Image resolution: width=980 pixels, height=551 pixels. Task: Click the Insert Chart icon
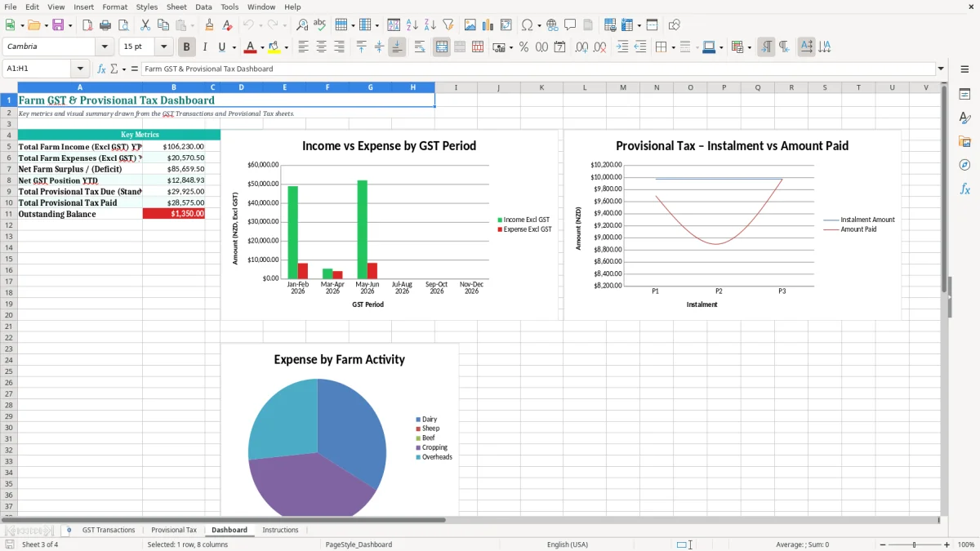(488, 25)
